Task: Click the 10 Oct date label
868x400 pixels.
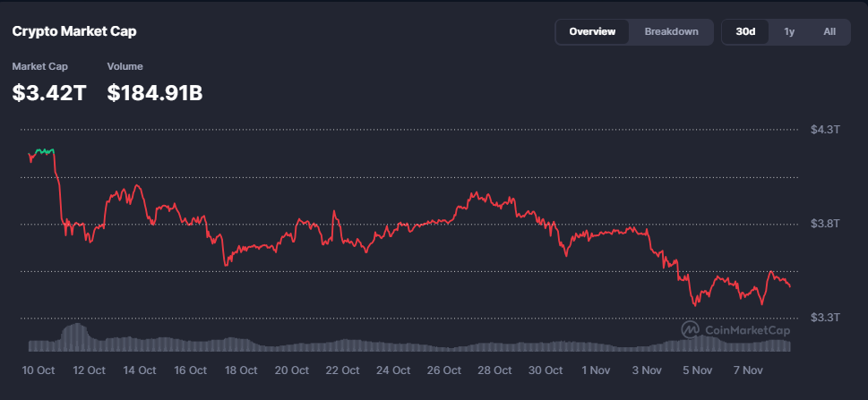Action: click(x=39, y=370)
